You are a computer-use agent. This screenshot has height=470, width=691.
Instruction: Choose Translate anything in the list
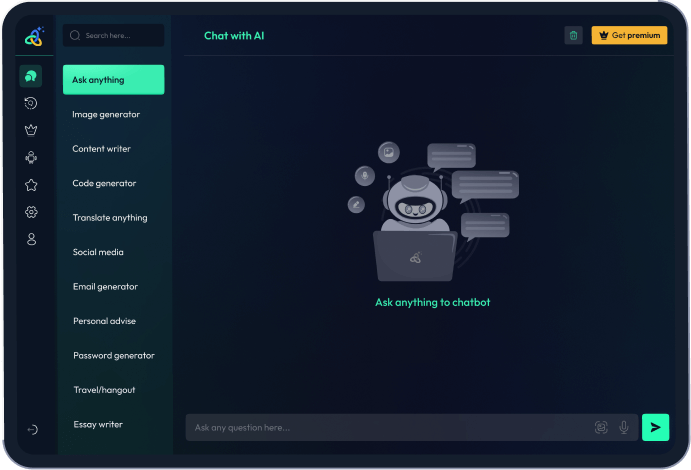(110, 218)
